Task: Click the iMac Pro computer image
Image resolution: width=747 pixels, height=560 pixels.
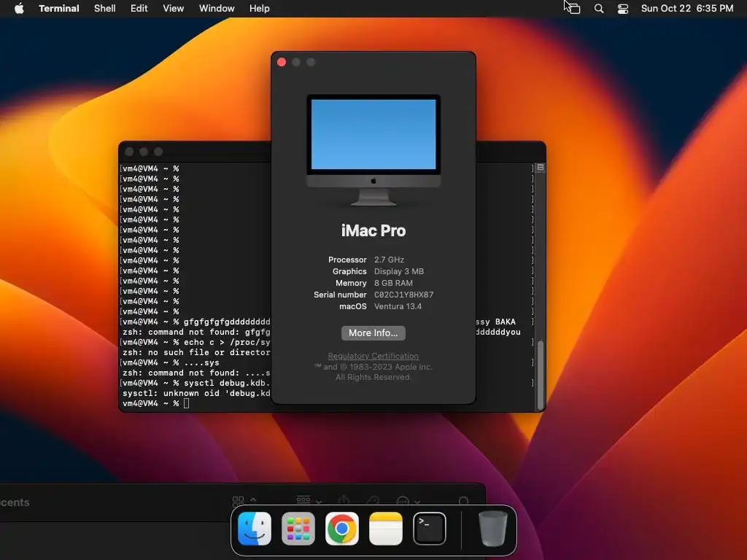Action: pos(373,150)
